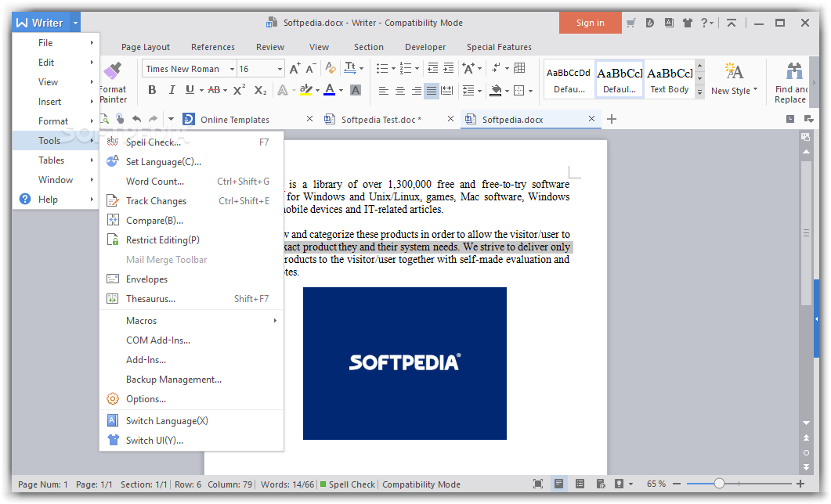Toggle Italic formatting
Image resolution: width=831 pixels, height=504 pixels.
tap(172, 90)
